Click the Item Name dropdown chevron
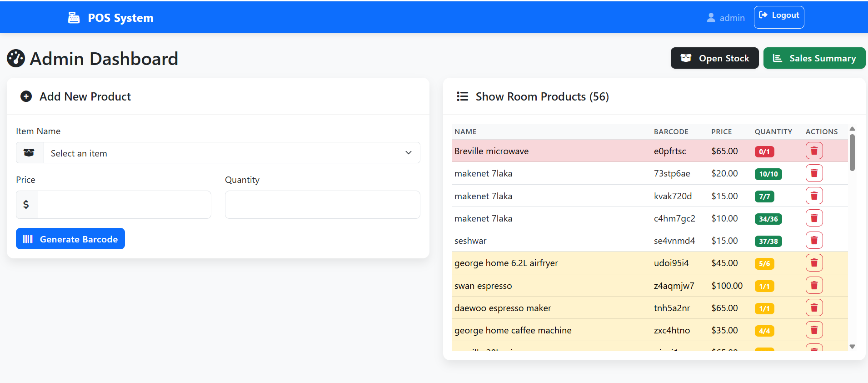Viewport: 868px width, 383px height. click(x=408, y=153)
